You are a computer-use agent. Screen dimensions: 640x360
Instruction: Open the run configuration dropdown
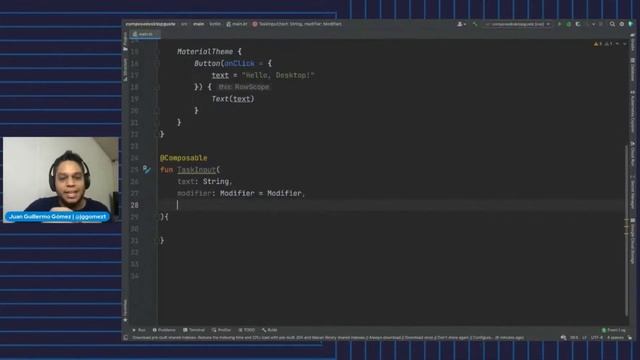[518, 24]
